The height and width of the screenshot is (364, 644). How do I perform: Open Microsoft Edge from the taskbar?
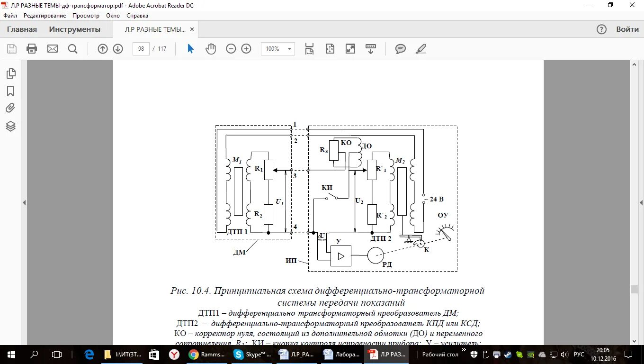[x=89, y=355]
